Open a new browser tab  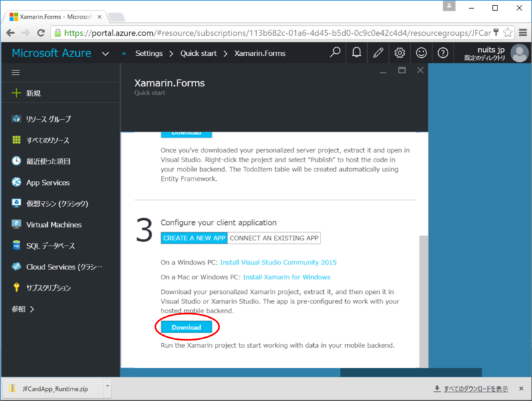point(116,17)
